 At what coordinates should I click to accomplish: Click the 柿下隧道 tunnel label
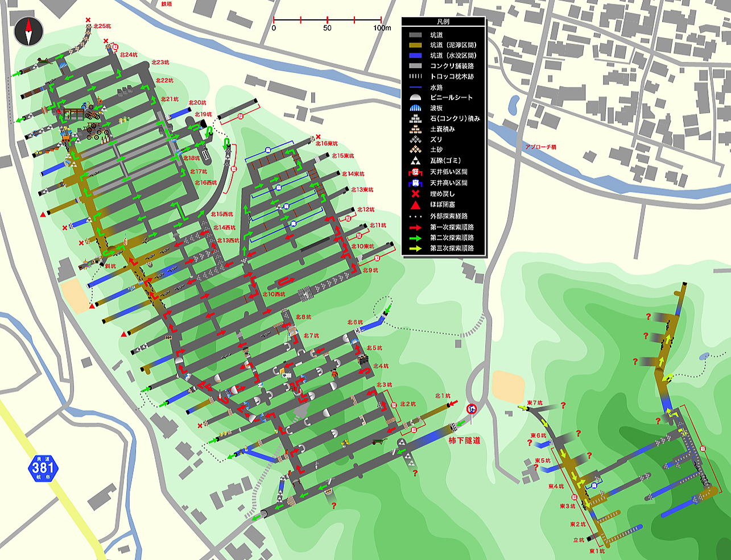(x=464, y=440)
